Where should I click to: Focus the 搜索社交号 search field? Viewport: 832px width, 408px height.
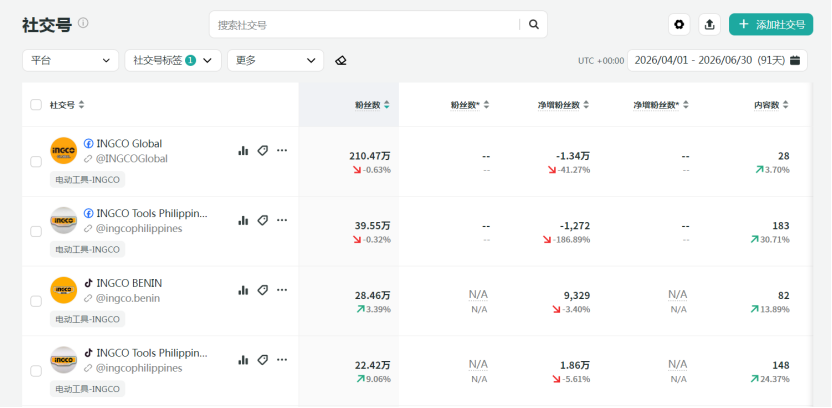[x=366, y=24]
